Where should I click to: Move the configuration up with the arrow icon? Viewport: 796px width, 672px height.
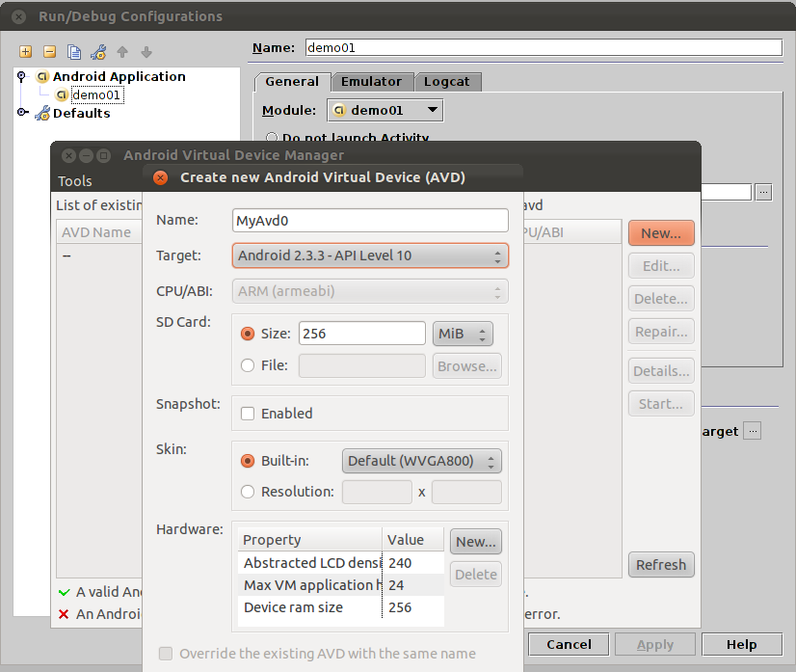point(122,52)
